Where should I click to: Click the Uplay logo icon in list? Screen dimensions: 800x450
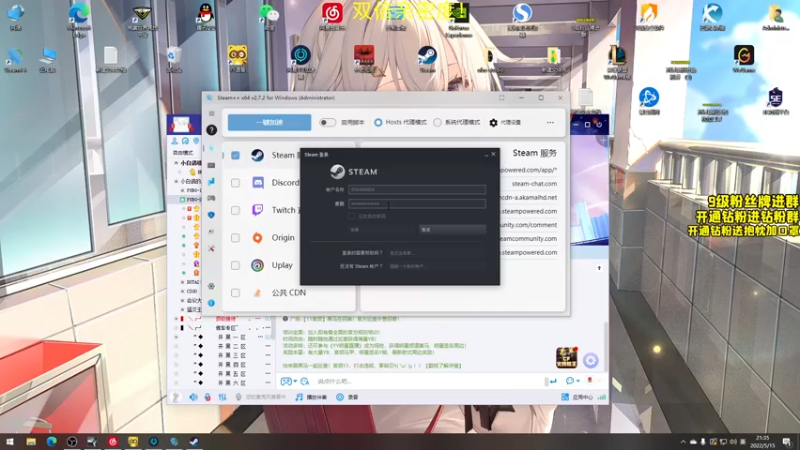coord(258,265)
